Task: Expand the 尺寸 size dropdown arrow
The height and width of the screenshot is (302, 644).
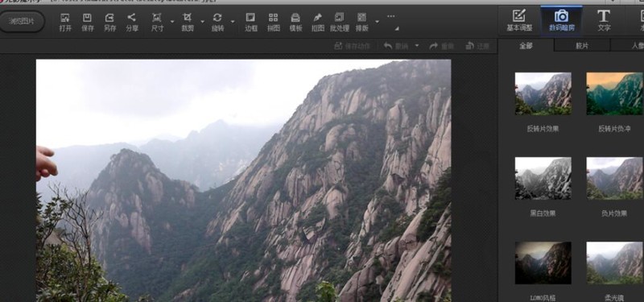Action: 172,22
